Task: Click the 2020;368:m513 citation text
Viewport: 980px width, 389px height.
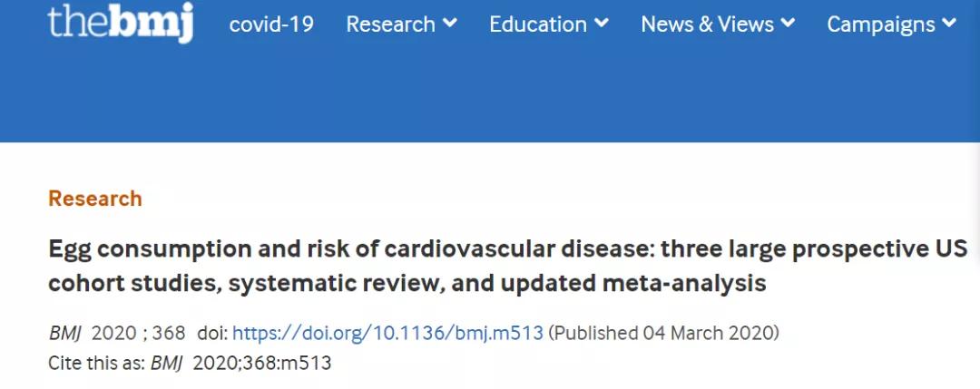Action: [x=262, y=363]
